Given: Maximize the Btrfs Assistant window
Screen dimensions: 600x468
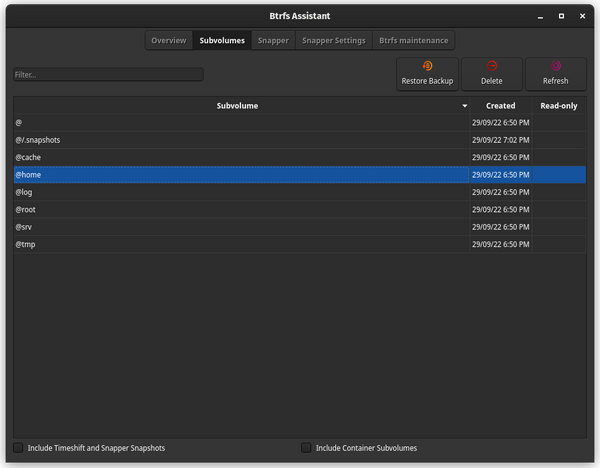Looking at the screenshot, I should tap(561, 15).
